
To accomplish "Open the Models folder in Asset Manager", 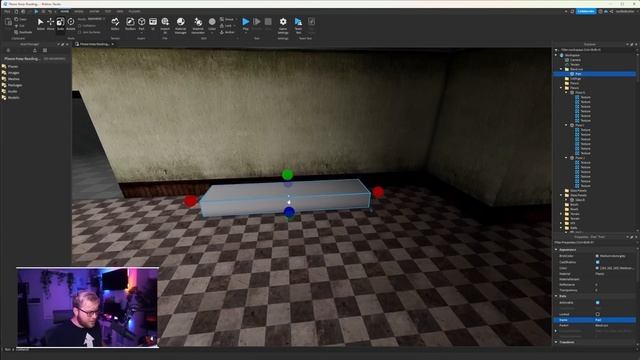I will coord(13,98).
